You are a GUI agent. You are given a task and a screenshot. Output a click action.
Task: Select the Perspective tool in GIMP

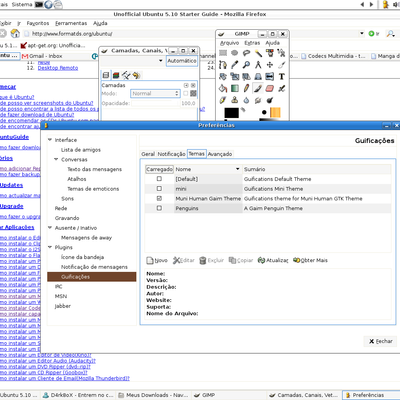coord(258,77)
